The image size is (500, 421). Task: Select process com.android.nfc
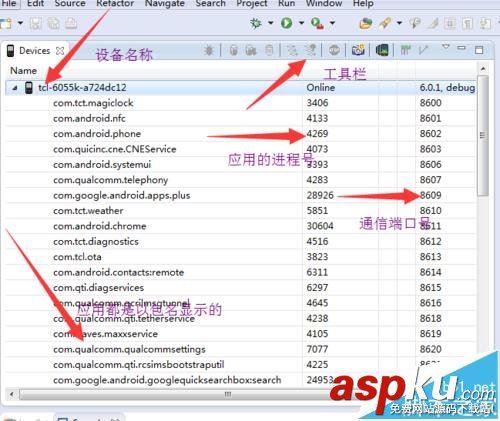point(89,118)
